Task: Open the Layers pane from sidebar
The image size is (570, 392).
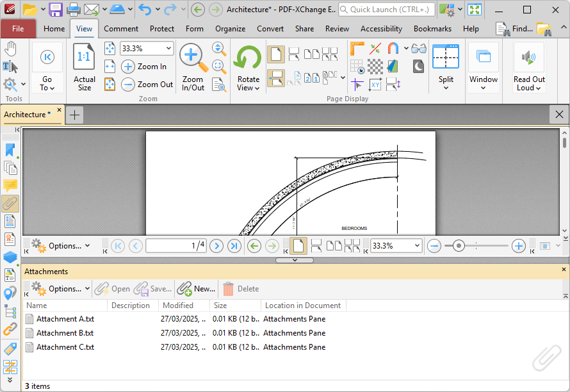Action: click(x=10, y=257)
